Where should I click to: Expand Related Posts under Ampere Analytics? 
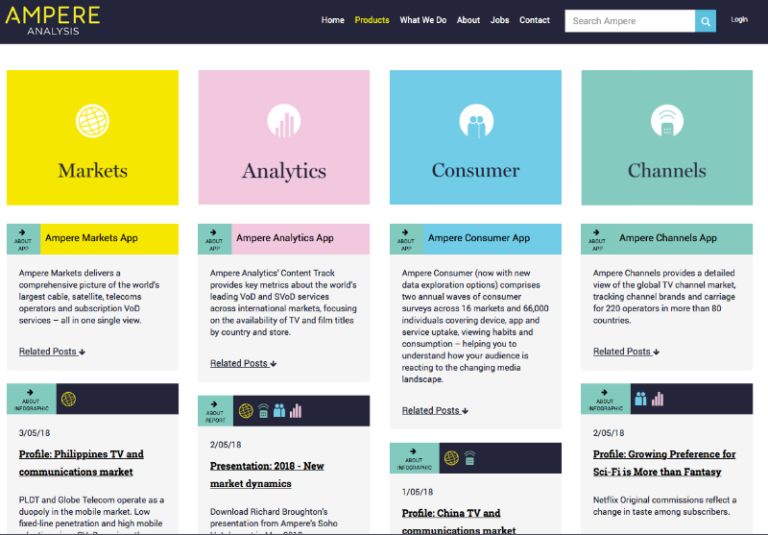(x=243, y=364)
